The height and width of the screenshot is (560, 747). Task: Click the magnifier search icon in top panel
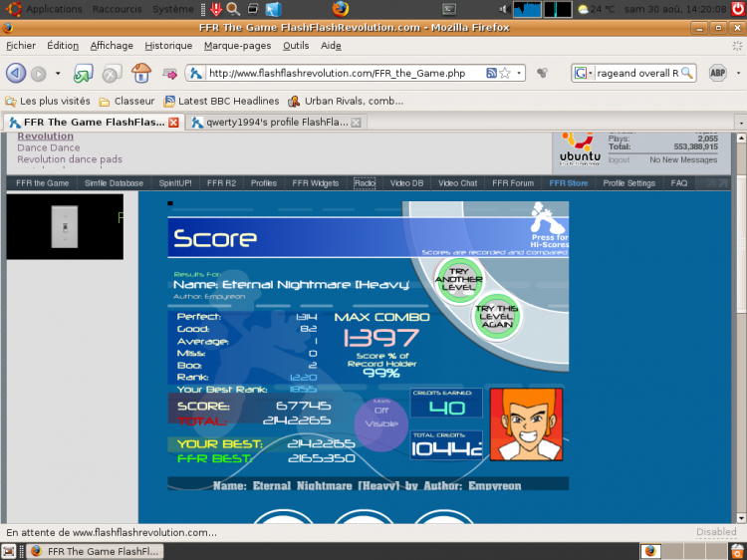[233, 9]
